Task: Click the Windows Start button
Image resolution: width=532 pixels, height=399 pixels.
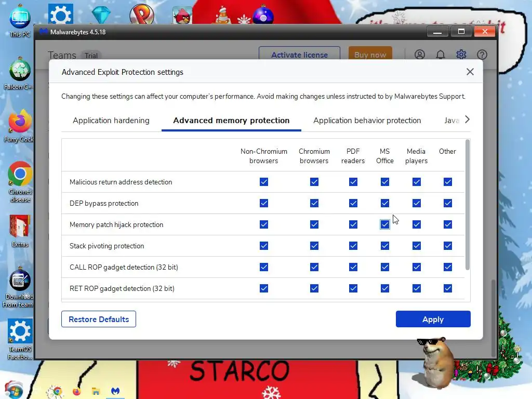Action: (14, 390)
